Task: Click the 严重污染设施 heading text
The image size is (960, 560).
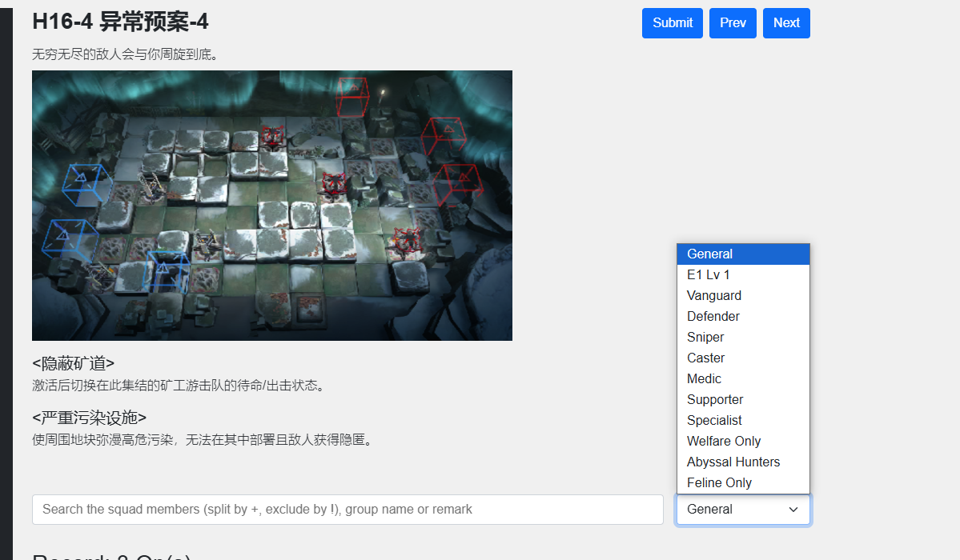Action: (90, 418)
